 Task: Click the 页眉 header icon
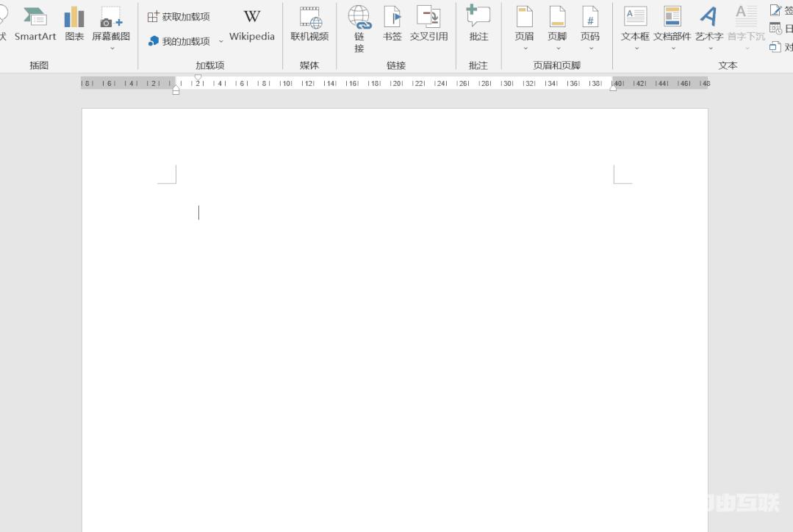click(x=525, y=17)
